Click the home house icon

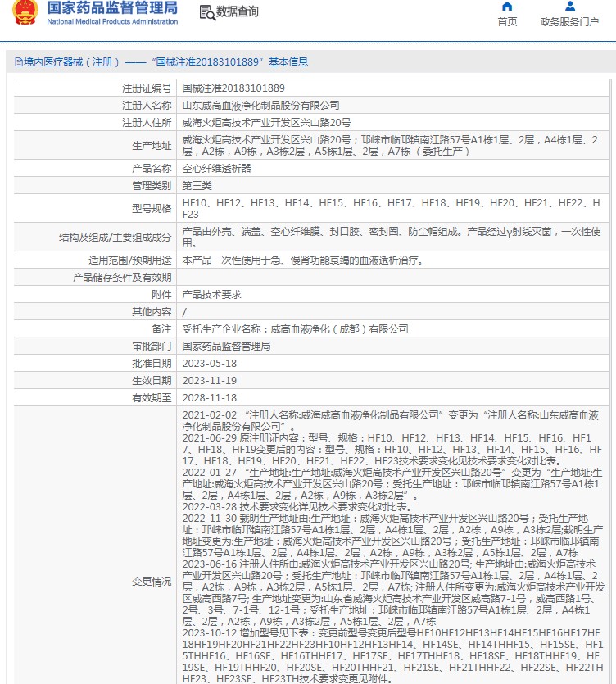[507, 6]
